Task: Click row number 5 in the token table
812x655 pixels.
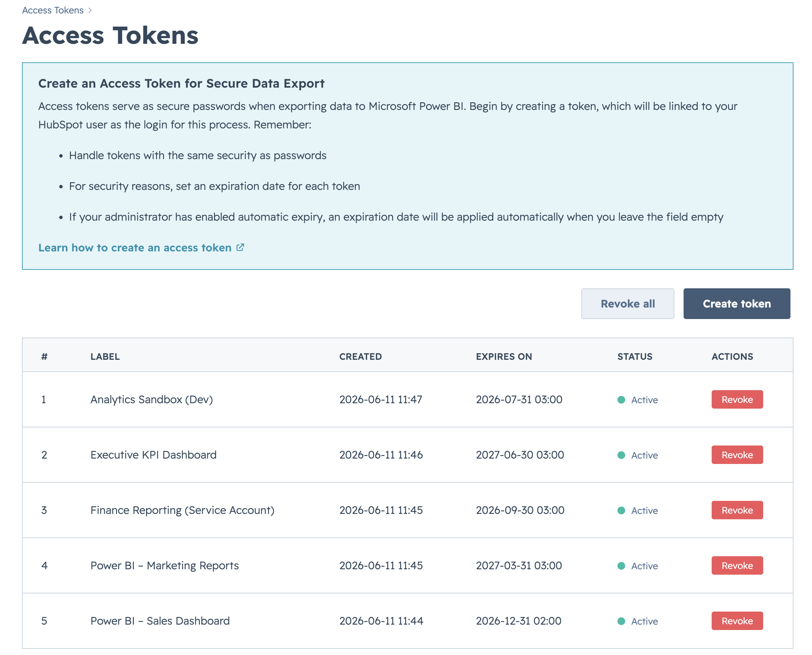Action: point(44,621)
